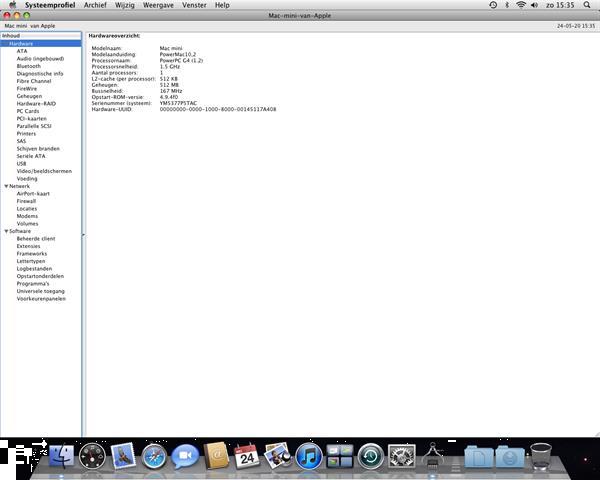The height and width of the screenshot is (480, 600).
Task: Open iChat from the Dock
Action: coord(185,456)
